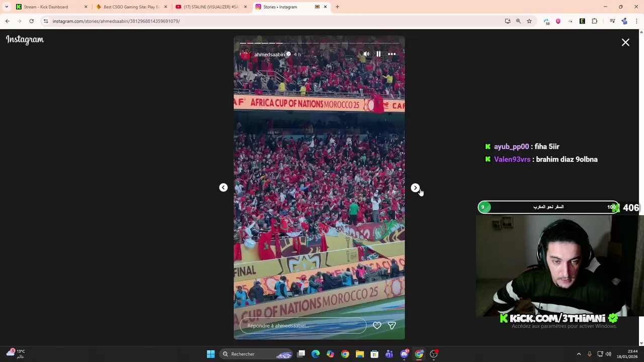Launch Microsoft Edge from taskbar
This screenshot has height=362, width=644.
(x=315, y=354)
